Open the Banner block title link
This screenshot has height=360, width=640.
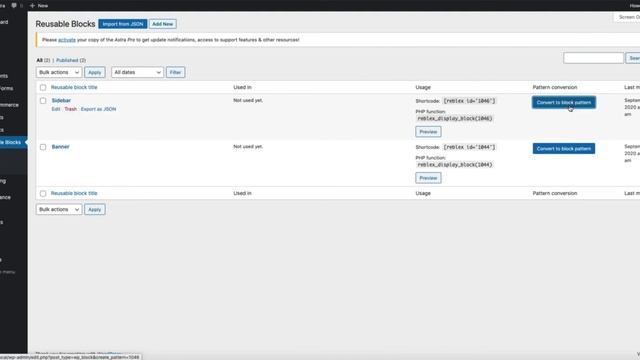pos(60,147)
